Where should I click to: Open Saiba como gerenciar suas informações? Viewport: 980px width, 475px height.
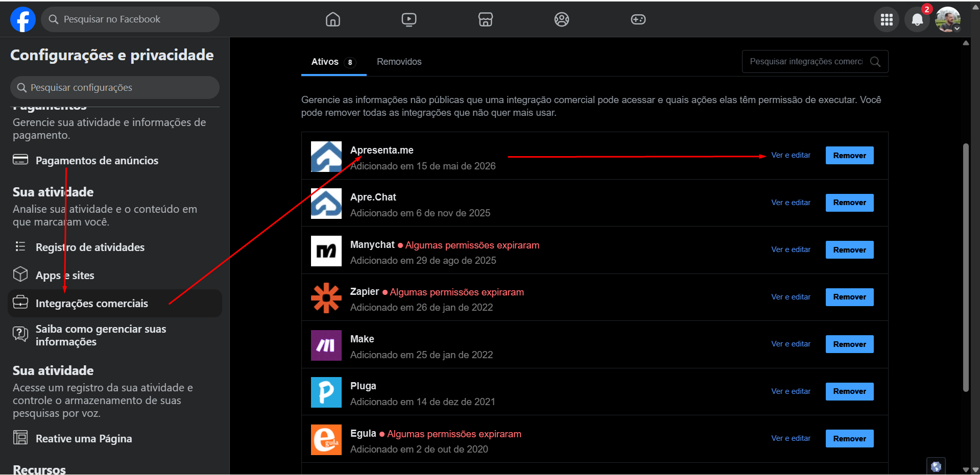115,335
